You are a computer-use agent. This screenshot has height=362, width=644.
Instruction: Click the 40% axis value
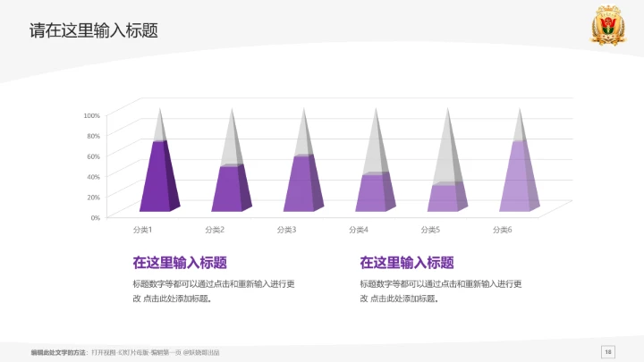pyautogui.click(x=93, y=177)
